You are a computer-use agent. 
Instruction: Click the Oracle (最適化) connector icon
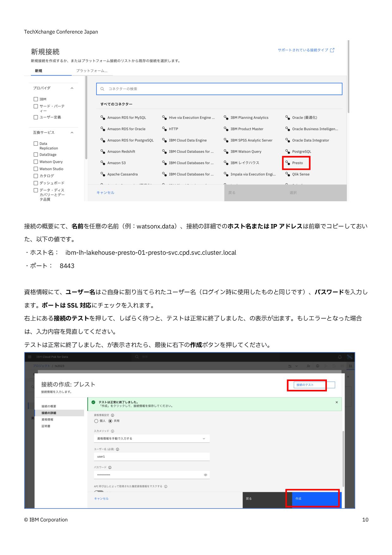point(288,117)
